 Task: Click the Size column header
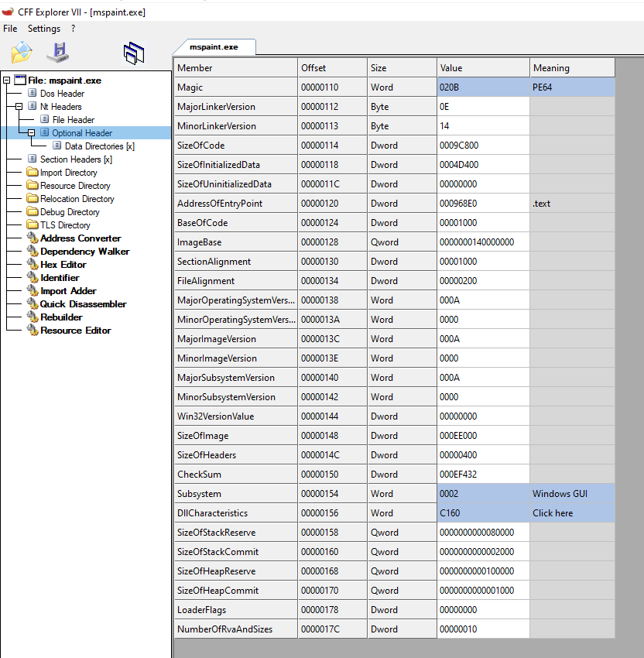pyautogui.click(x=402, y=67)
